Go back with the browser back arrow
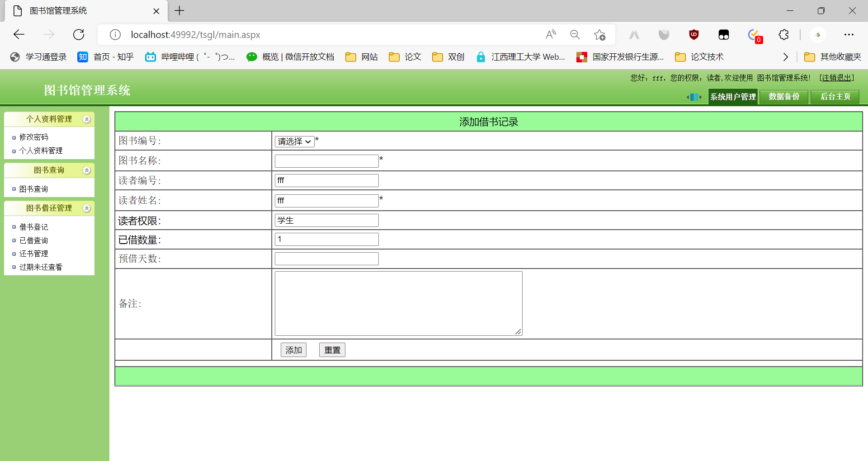 click(x=19, y=34)
